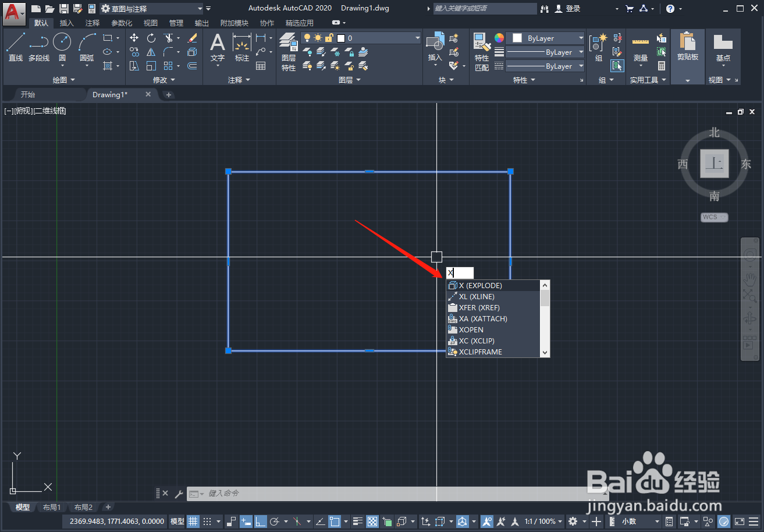Toggle transparency checker icon in status bar
This screenshot has width=764, height=532.
click(372, 522)
